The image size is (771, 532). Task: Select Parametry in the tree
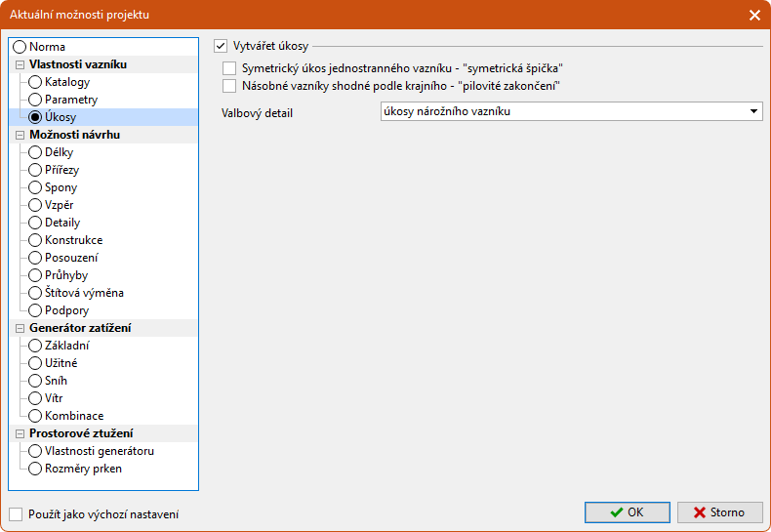coord(70,100)
